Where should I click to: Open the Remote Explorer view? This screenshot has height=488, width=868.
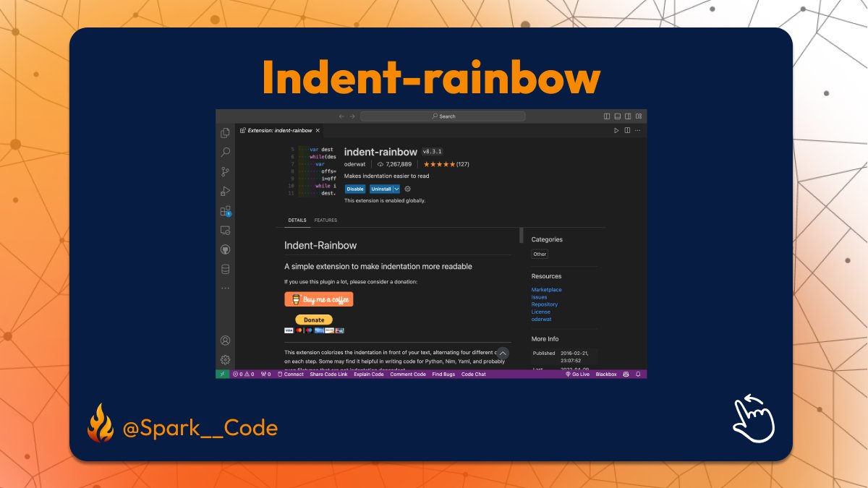(x=225, y=230)
